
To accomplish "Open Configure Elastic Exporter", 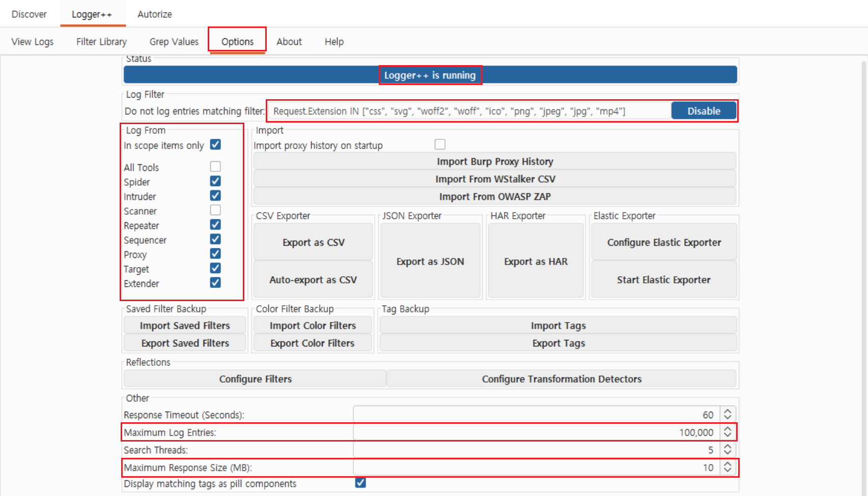I will click(664, 242).
